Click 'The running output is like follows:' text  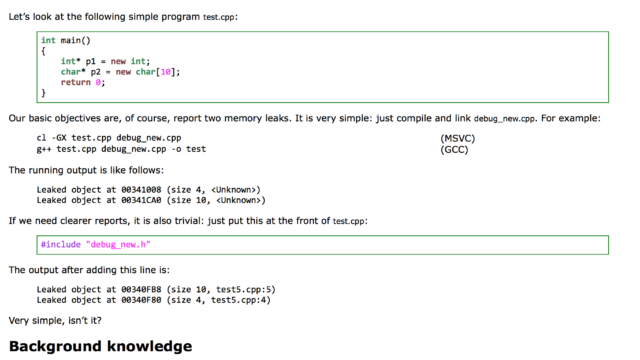[86, 170]
